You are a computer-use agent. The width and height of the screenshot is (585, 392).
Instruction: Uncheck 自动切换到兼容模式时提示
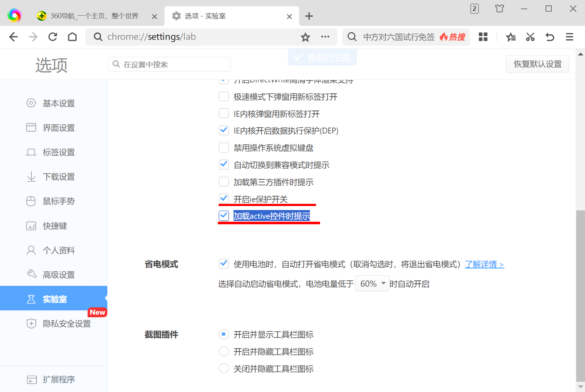tap(224, 164)
